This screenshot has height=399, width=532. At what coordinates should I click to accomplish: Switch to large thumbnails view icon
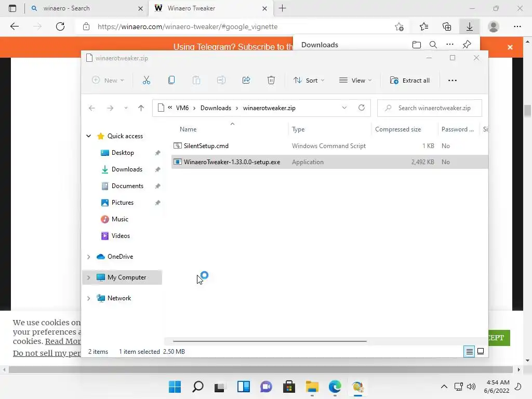pyautogui.click(x=481, y=351)
